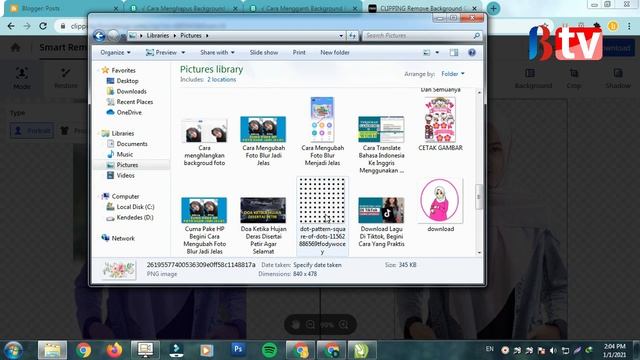
Task: Open OneDrive in the navigation pane
Action: [x=129, y=112]
